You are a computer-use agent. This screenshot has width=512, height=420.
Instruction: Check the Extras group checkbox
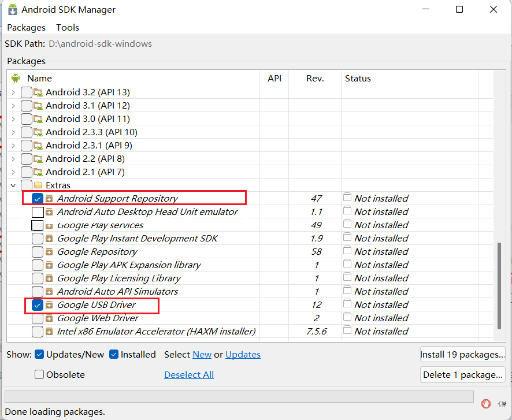27,185
